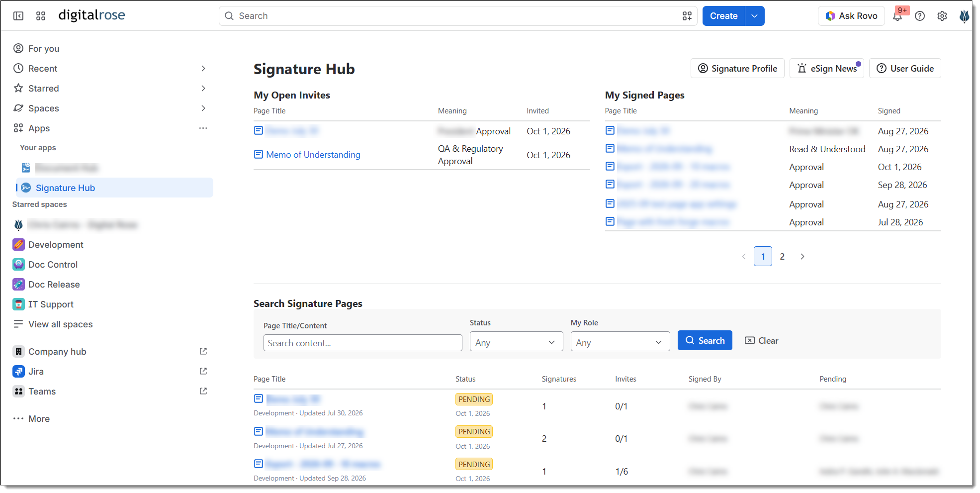Image resolution: width=980 pixels, height=493 pixels.
Task: Go to next page of signed pages
Action: tap(802, 256)
